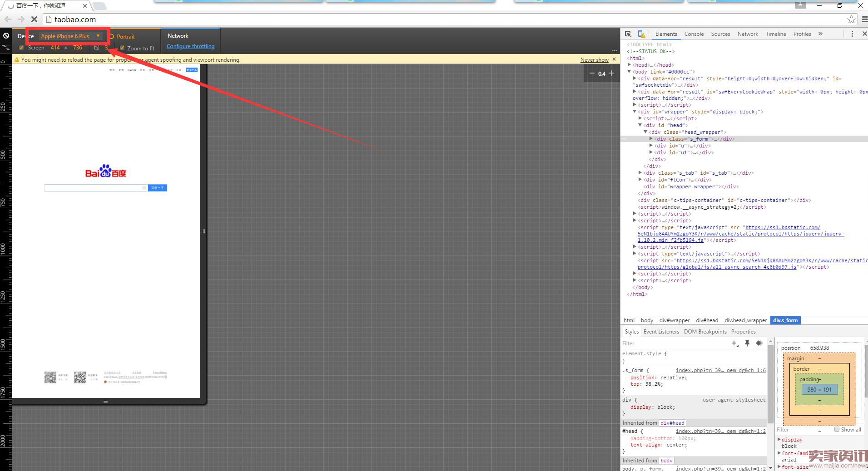This screenshot has height=471, width=868.
Task: Open a new browser tab
Action: (99, 6)
